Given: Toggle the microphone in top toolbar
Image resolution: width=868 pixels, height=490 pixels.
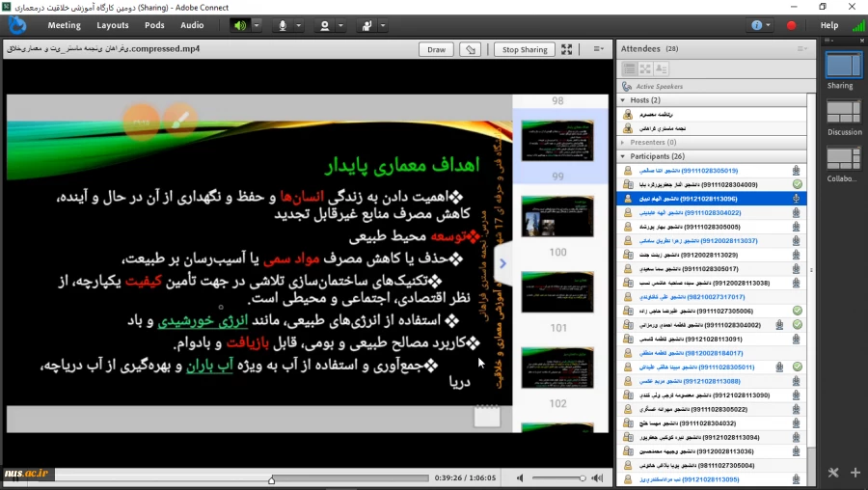Looking at the screenshot, I should [x=283, y=25].
